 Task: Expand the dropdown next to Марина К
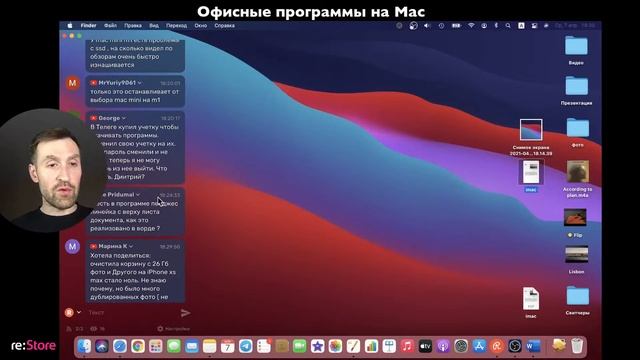pos(131,247)
